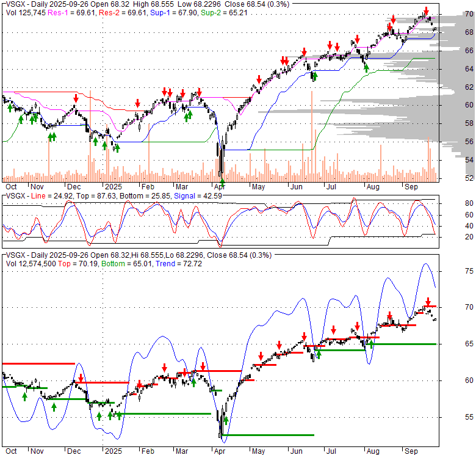Click the red resistance bar at top left of bottom chart

pyautogui.click(x=38, y=363)
